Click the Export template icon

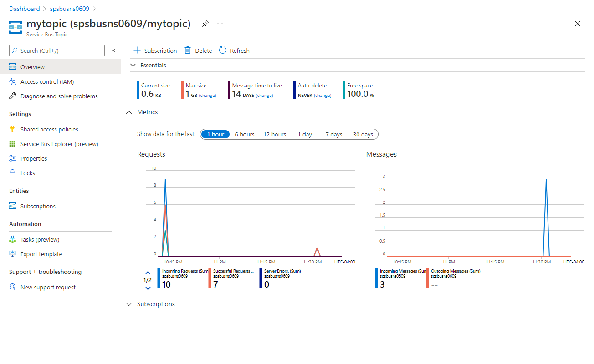click(13, 254)
